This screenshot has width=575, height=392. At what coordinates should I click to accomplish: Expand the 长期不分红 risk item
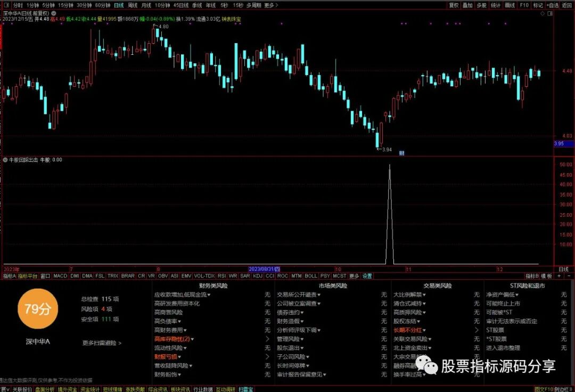click(409, 330)
